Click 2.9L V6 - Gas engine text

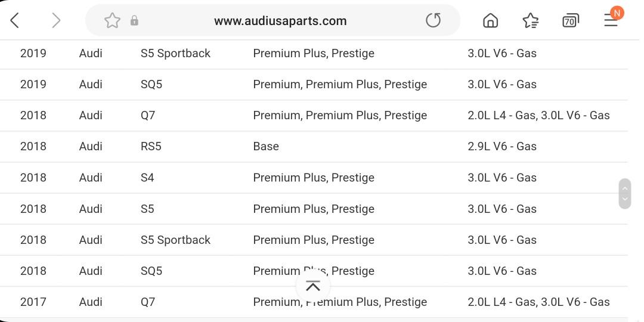point(502,147)
